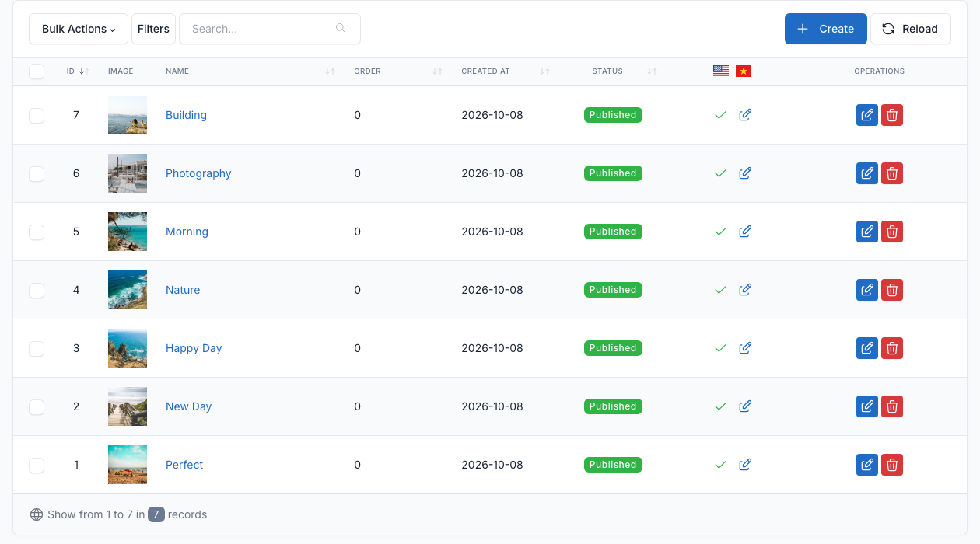Check the Nature row checkbox
Screen dimensions: 980x544
pyautogui.click(x=37, y=291)
